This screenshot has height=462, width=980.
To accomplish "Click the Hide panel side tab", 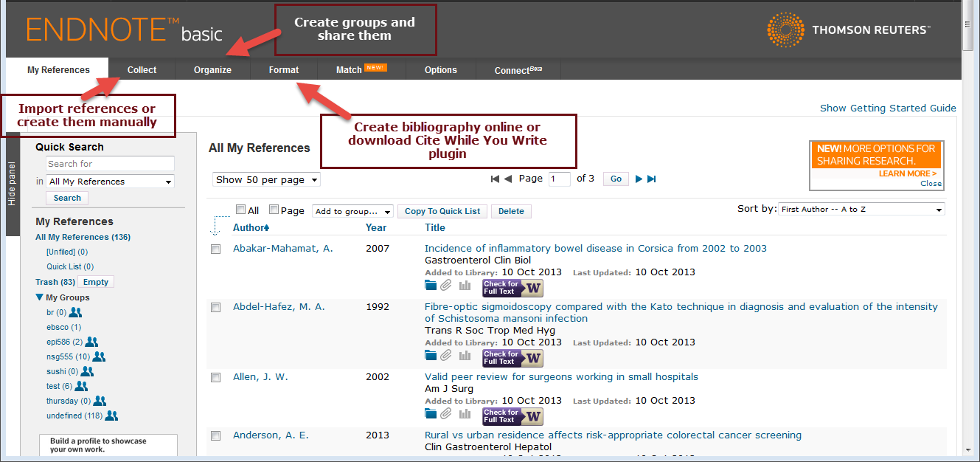I will click(13, 185).
